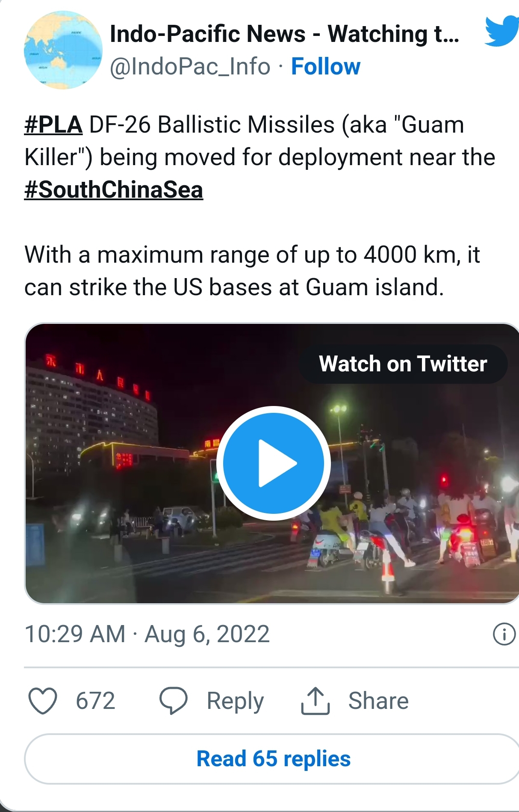Image resolution: width=519 pixels, height=812 pixels.
Task: Click the 672 likes count
Action: point(95,701)
